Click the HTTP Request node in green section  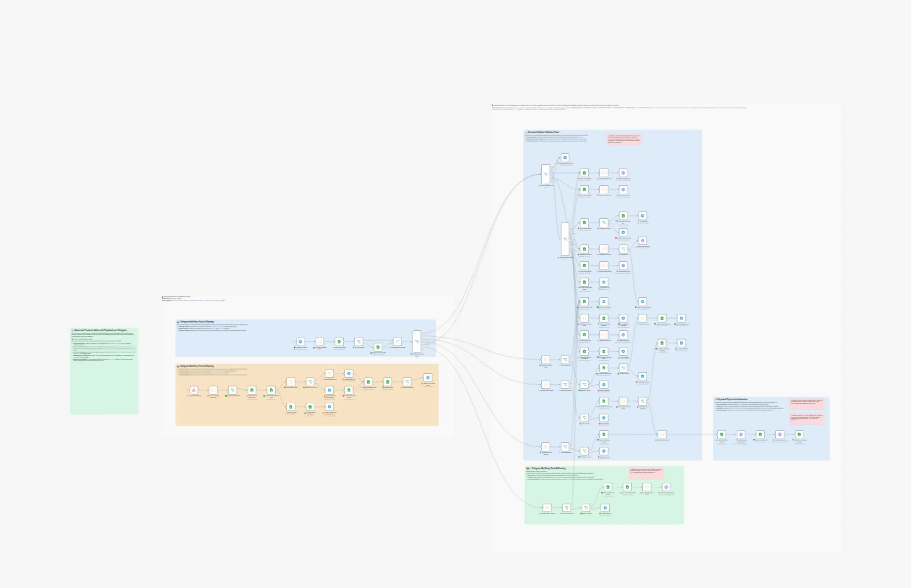[666, 487]
